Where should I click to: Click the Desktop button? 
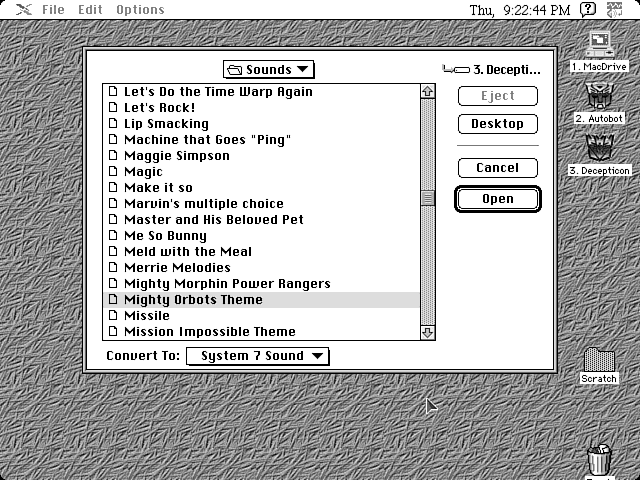click(498, 124)
